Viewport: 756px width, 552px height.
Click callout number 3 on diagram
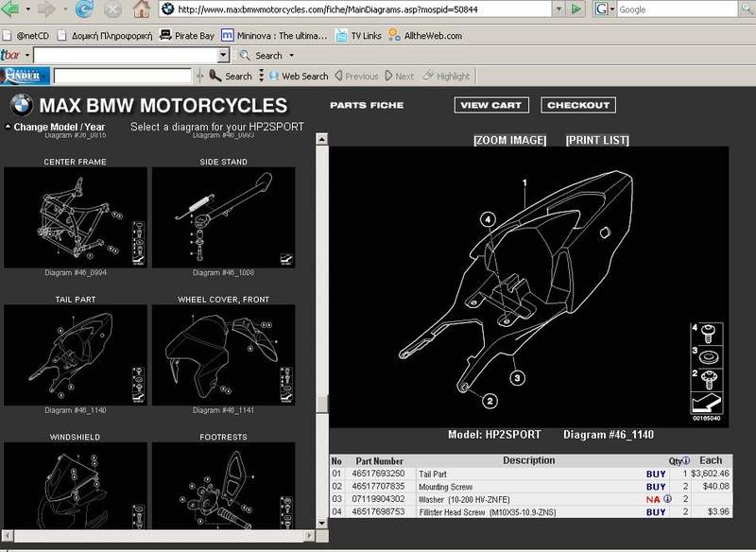517,377
